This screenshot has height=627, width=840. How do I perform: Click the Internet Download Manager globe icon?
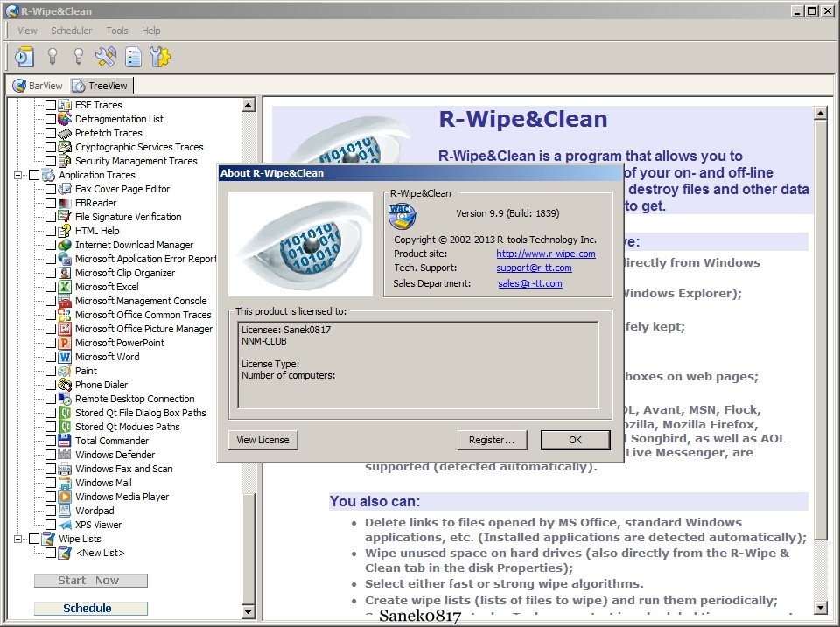pos(65,245)
